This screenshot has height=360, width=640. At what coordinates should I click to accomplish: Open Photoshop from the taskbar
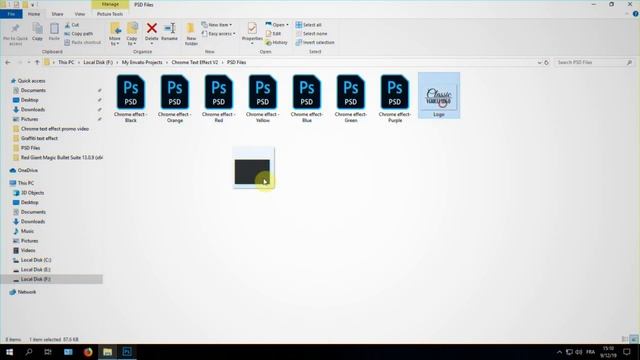click(127, 352)
